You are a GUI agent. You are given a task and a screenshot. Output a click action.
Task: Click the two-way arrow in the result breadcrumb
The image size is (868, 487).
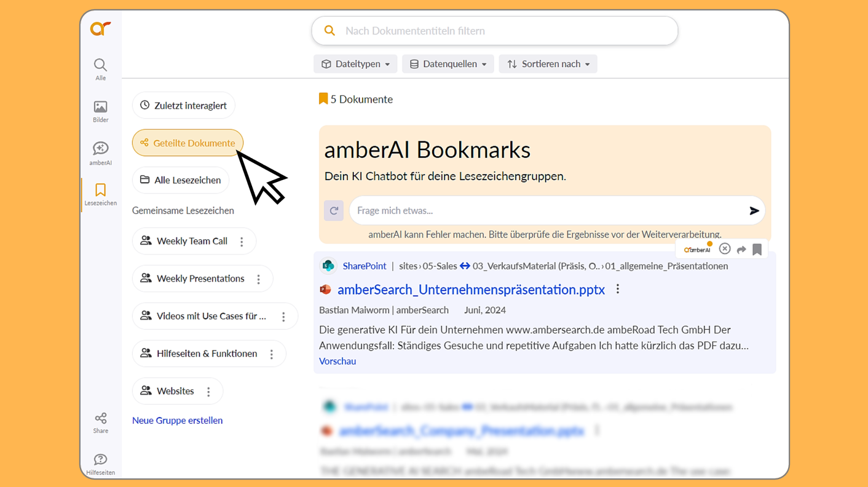coord(465,266)
